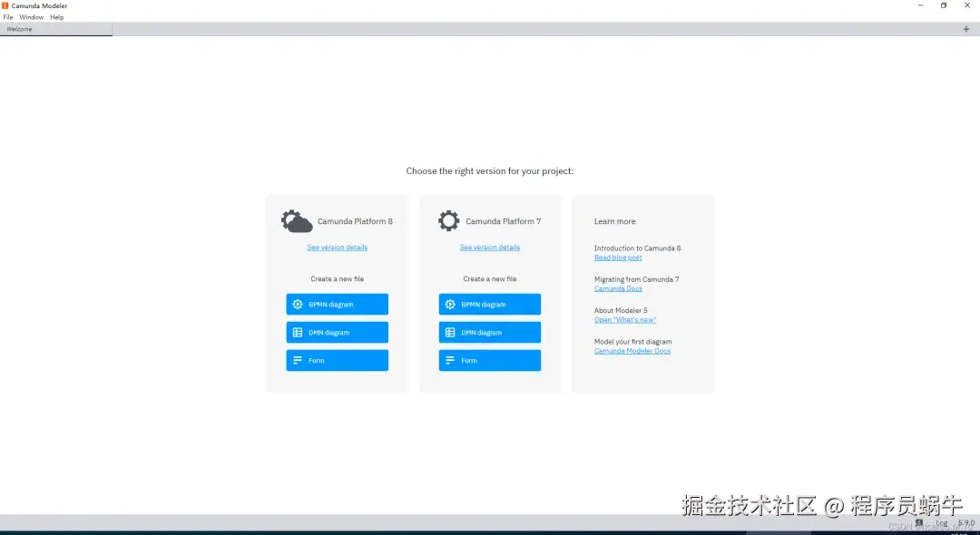Click the Form icon on Platform 7 button
The image size is (980, 535).
(450, 360)
